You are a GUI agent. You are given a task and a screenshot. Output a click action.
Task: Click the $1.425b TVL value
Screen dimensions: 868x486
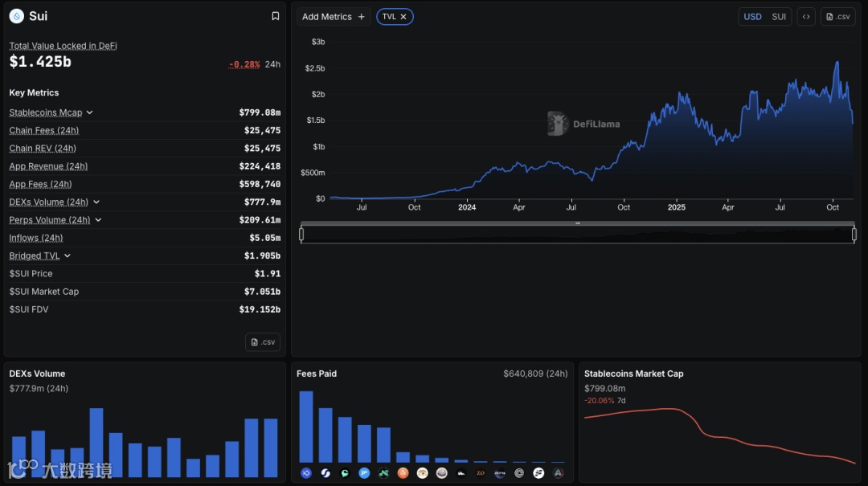(x=40, y=61)
